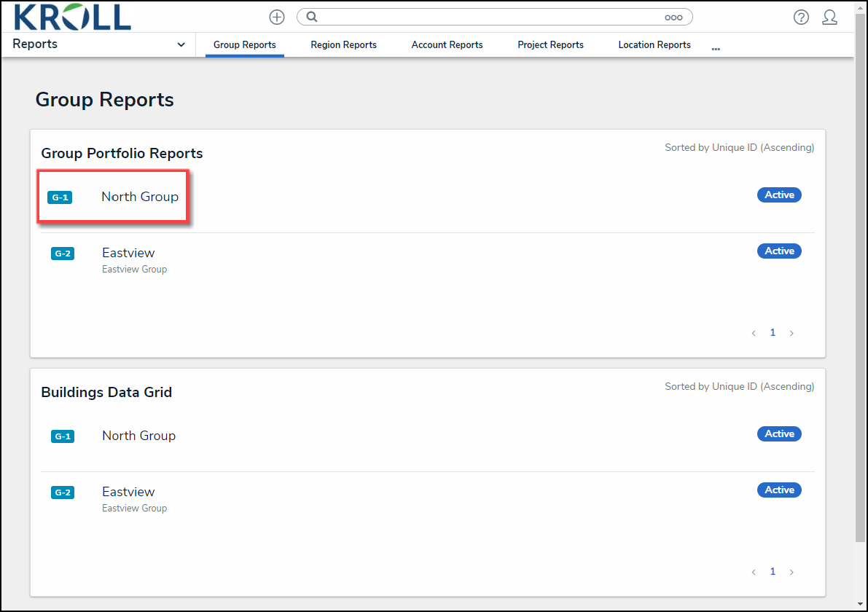Screen dimensions: 868x612
Task: Open advanced search three-circles icon
Action: coord(673,17)
